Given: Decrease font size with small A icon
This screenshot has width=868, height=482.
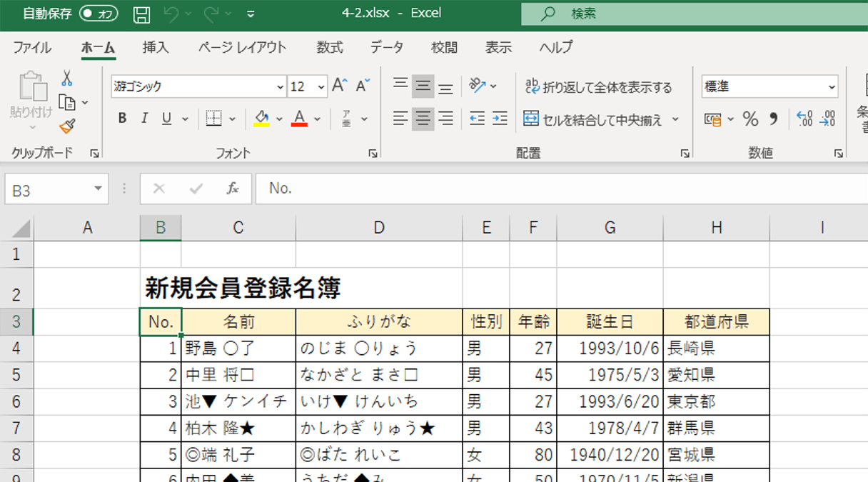Looking at the screenshot, I should [x=363, y=86].
